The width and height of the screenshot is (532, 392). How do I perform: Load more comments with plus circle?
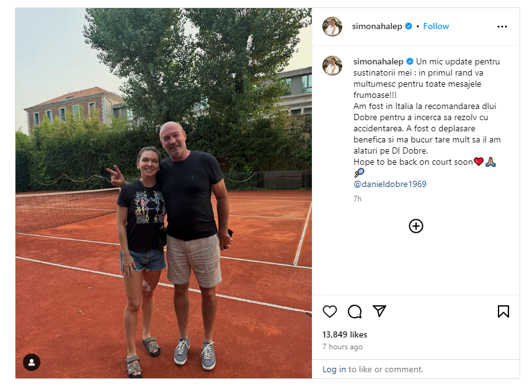(x=415, y=226)
